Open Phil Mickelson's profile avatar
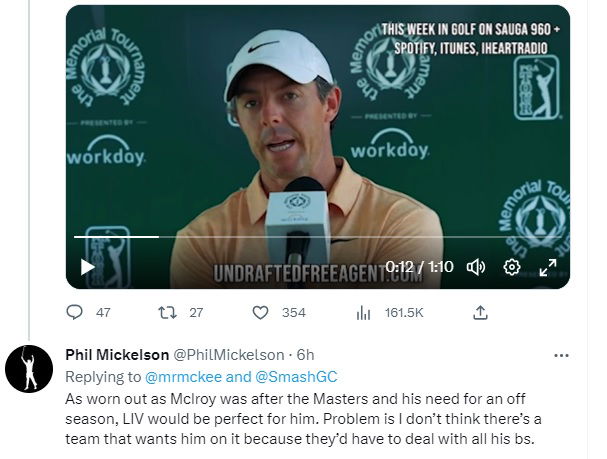 click(29, 369)
